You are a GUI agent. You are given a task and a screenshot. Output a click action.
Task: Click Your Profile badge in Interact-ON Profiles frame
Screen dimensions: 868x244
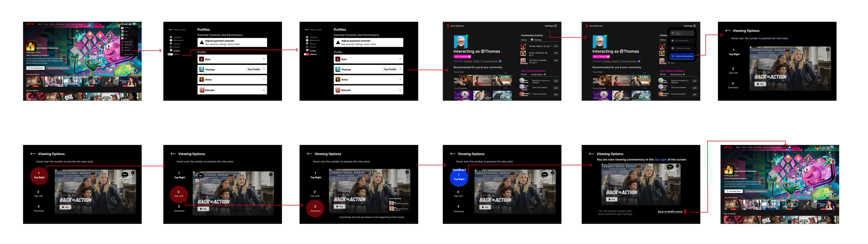[x=390, y=69]
